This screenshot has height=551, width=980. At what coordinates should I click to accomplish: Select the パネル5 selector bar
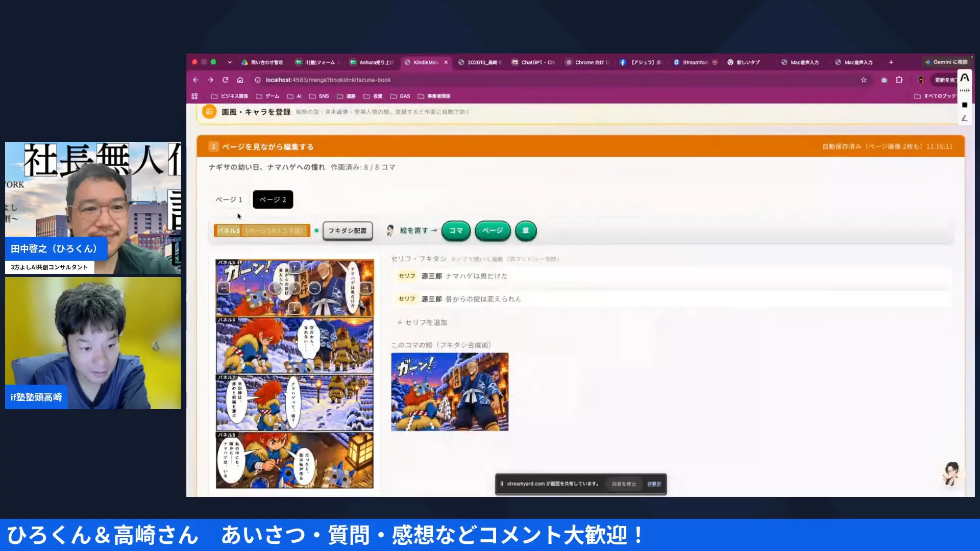[262, 231]
